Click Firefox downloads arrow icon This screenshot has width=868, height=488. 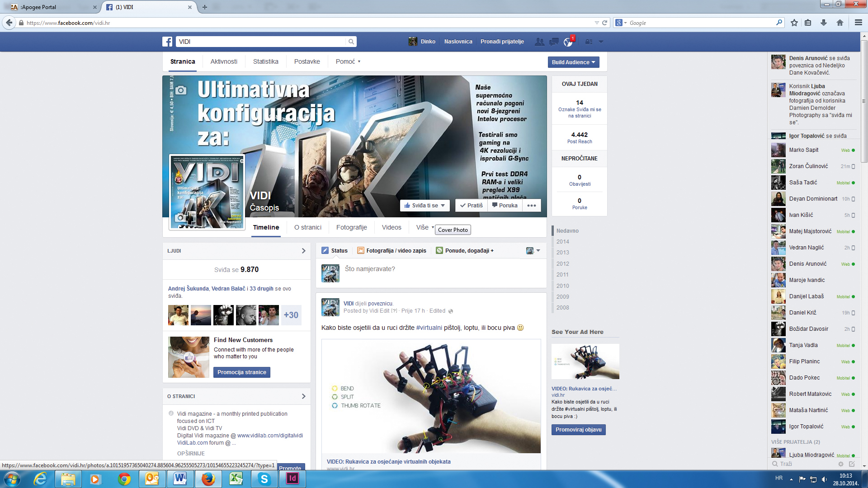tap(824, 23)
